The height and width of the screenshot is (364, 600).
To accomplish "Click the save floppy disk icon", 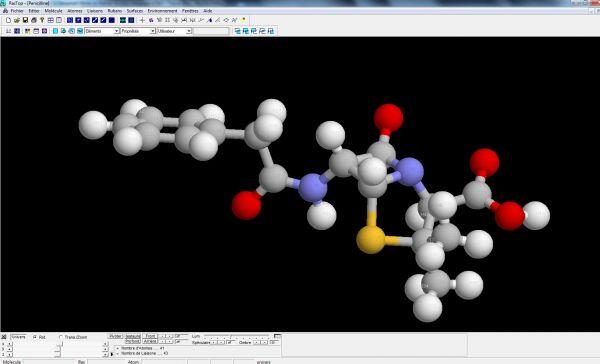I will point(25,20).
